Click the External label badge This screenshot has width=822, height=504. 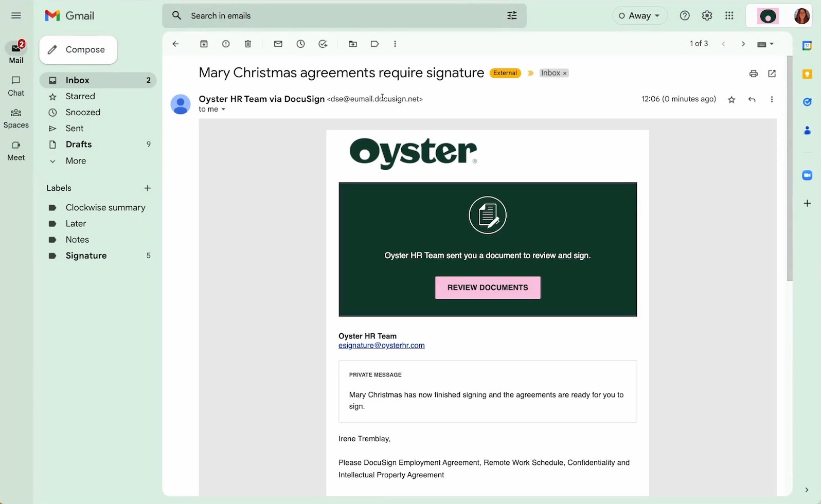[x=505, y=73]
